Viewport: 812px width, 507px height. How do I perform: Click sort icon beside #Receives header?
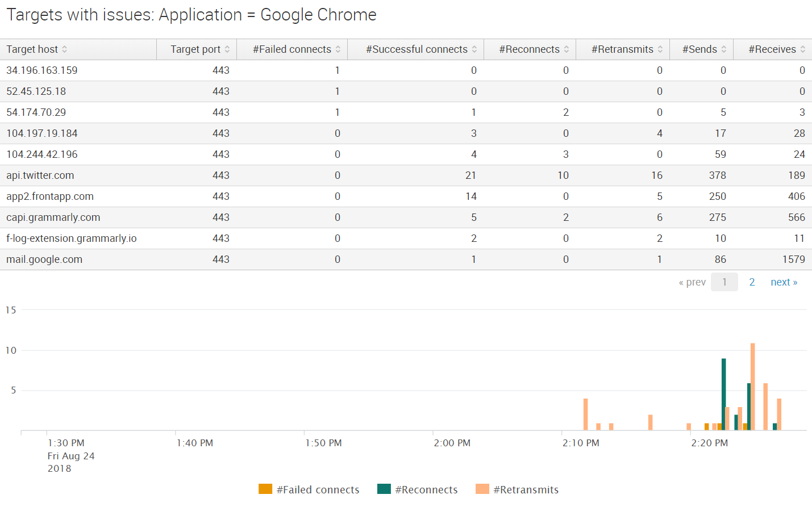point(803,49)
